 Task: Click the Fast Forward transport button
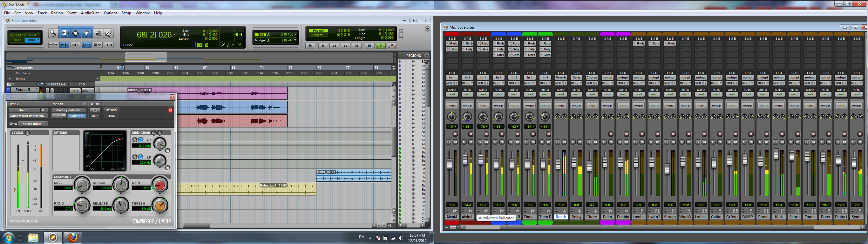[x=345, y=46]
